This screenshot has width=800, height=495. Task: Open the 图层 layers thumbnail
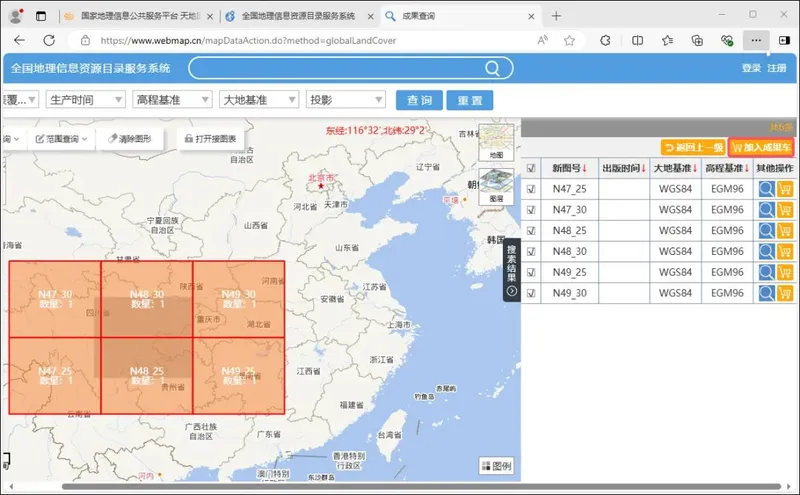point(496,186)
